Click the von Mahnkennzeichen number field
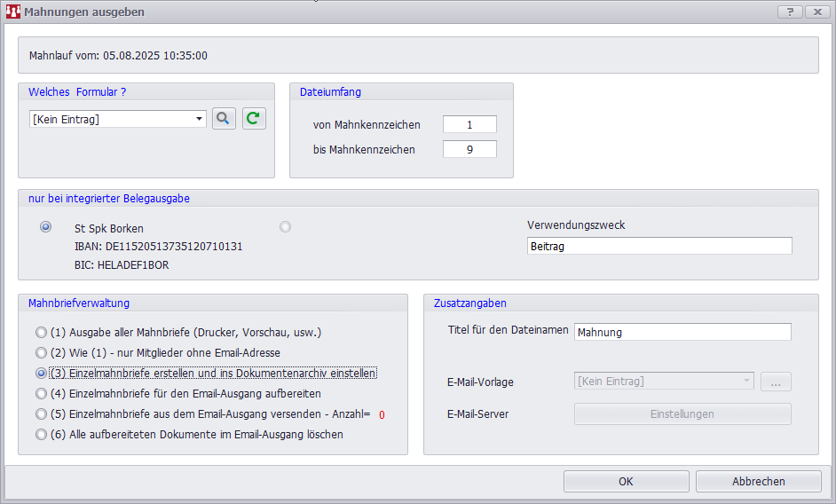 [469, 125]
